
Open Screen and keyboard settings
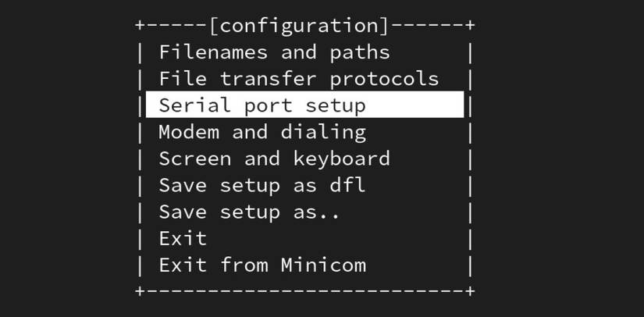(274, 158)
